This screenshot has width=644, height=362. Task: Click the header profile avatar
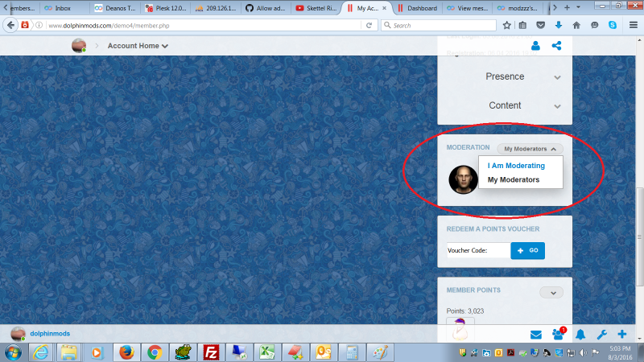[78, 46]
